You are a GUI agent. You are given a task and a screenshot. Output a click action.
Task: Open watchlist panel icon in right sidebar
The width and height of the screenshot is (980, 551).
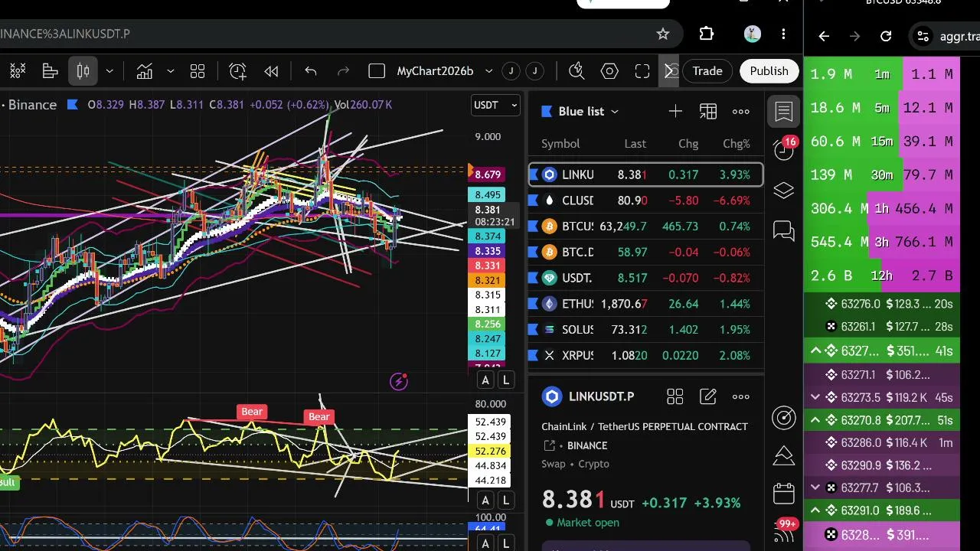click(x=784, y=112)
